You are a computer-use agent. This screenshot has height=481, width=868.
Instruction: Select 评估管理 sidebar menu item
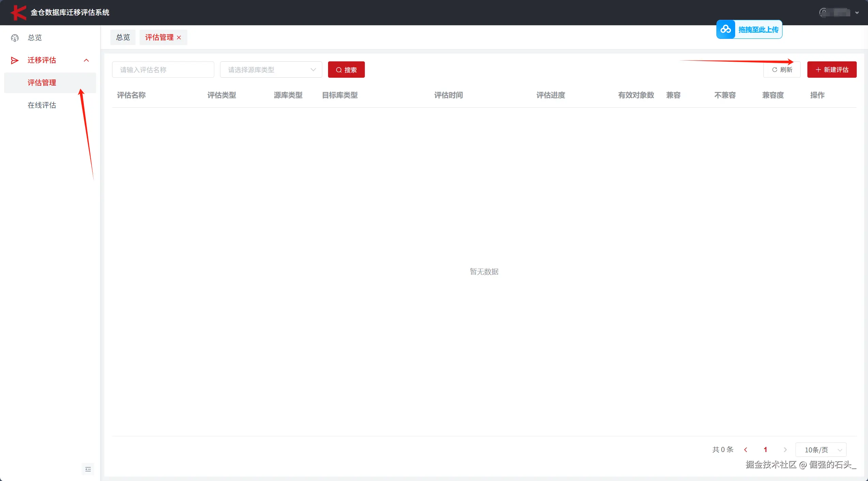(42, 82)
